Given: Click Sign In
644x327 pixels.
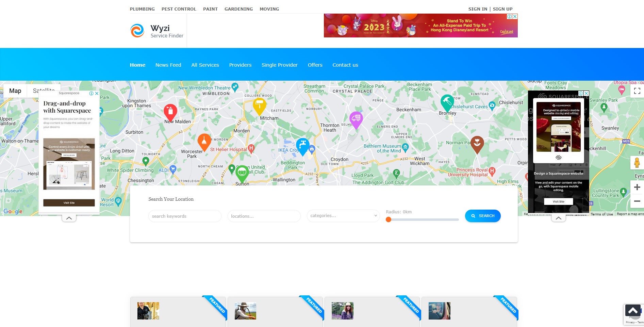Looking at the screenshot, I should click(x=478, y=9).
